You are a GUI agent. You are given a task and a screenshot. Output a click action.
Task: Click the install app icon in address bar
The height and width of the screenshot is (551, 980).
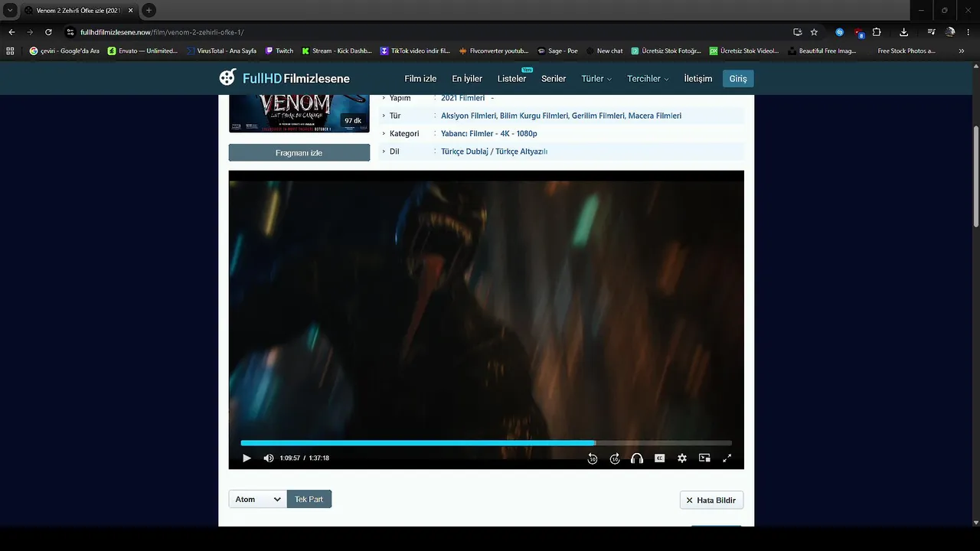click(797, 32)
